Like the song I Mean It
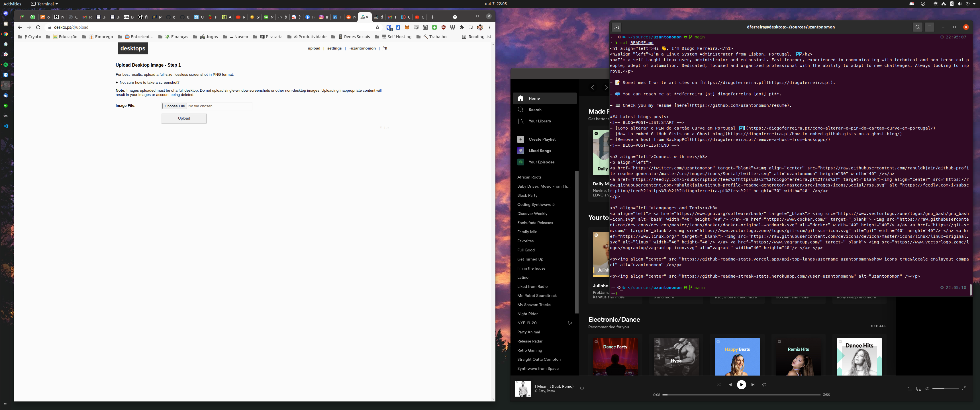The width and height of the screenshot is (980, 410). click(x=582, y=388)
